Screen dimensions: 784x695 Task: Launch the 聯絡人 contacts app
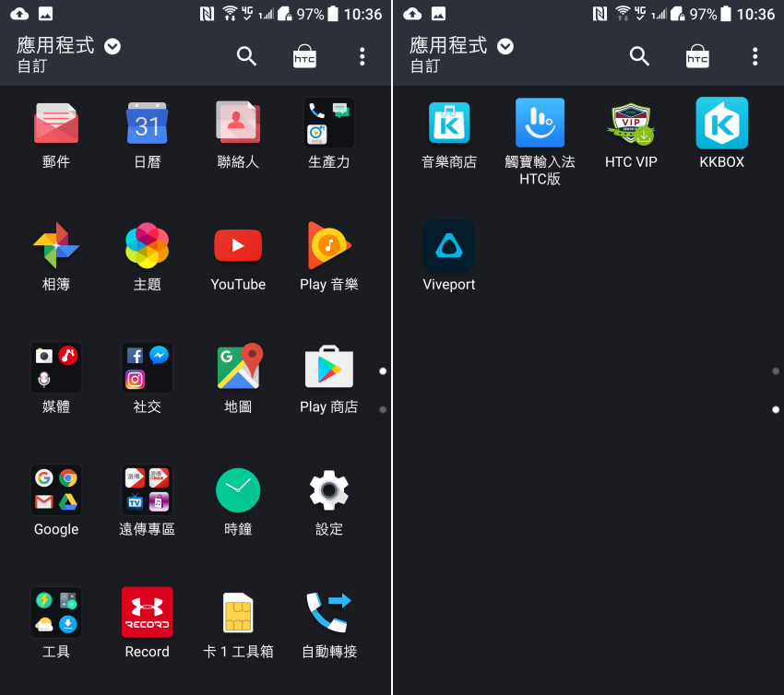[x=238, y=122]
